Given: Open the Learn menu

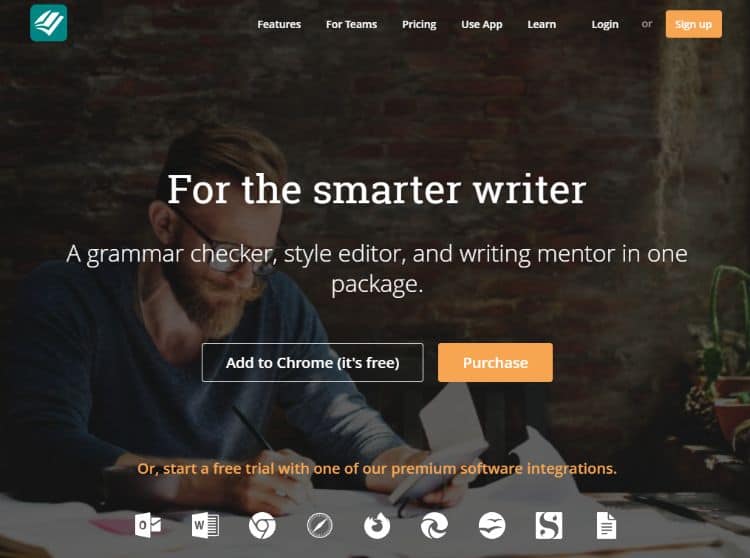Looking at the screenshot, I should click(x=542, y=24).
